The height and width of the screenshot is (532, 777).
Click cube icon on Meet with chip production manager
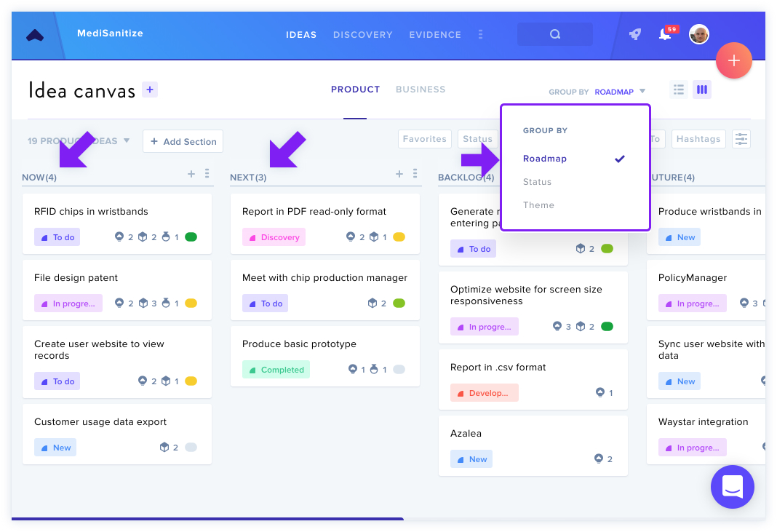click(372, 303)
